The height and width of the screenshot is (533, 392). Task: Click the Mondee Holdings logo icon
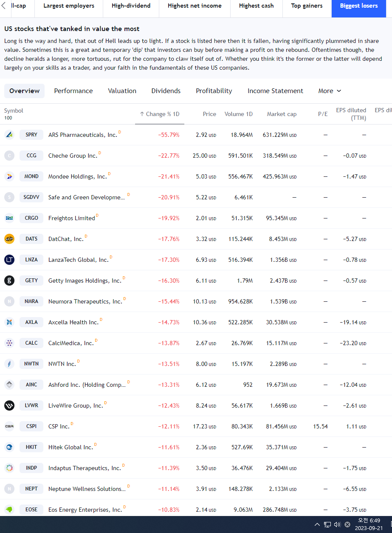(x=9, y=176)
